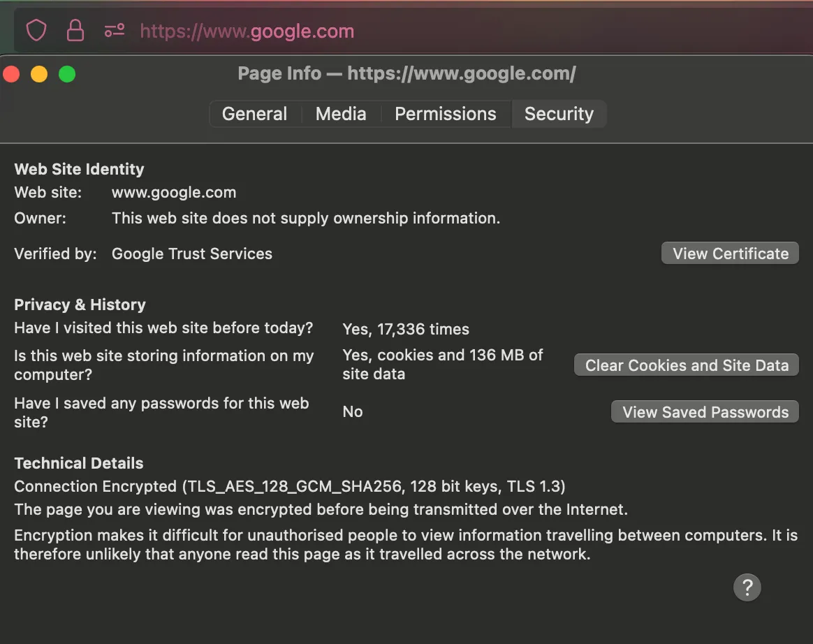
Task: Click the Help question mark icon
Action: 747,587
